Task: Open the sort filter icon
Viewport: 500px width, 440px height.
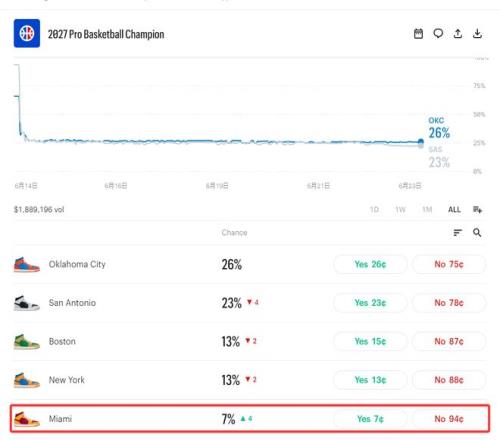Action: pyautogui.click(x=458, y=232)
